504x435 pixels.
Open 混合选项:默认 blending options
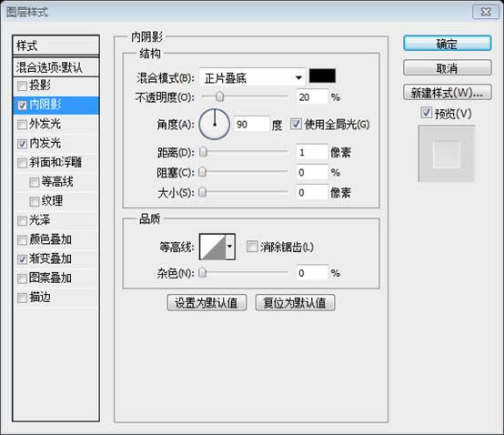[x=55, y=67]
